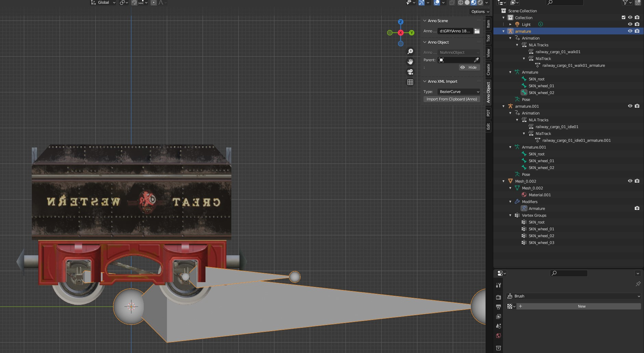Switch to the Edit sidebar tab

click(x=488, y=127)
